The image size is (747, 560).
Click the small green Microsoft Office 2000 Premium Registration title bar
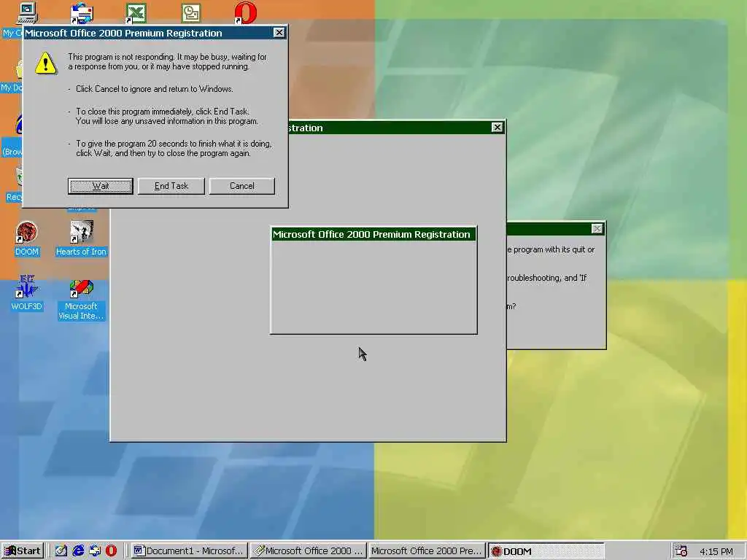point(373,234)
